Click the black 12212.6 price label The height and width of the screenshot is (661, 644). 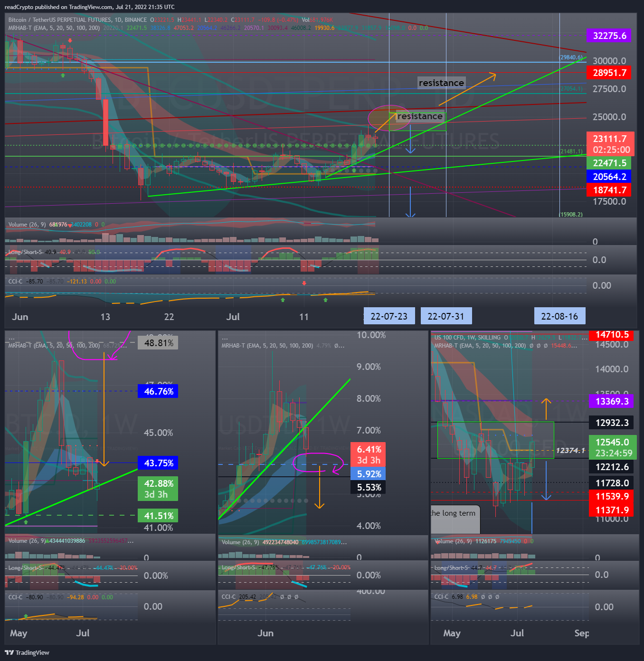click(x=612, y=467)
